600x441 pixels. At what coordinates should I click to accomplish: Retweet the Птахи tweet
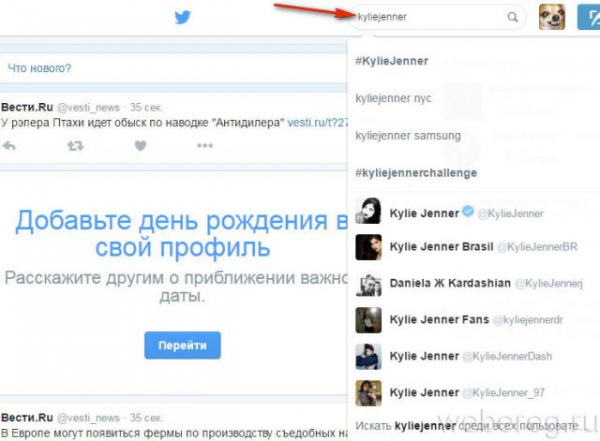[75, 145]
